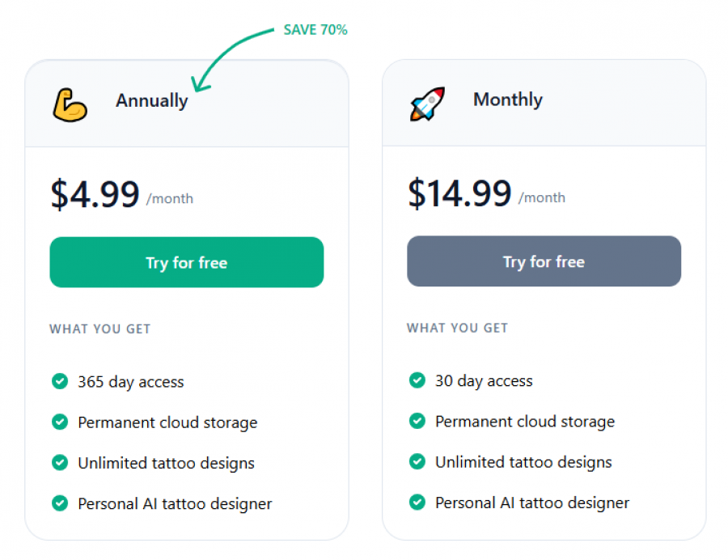The height and width of the screenshot is (560, 728).
Task: Click the checkmark beside 30 day access
Action: click(x=417, y=380)
